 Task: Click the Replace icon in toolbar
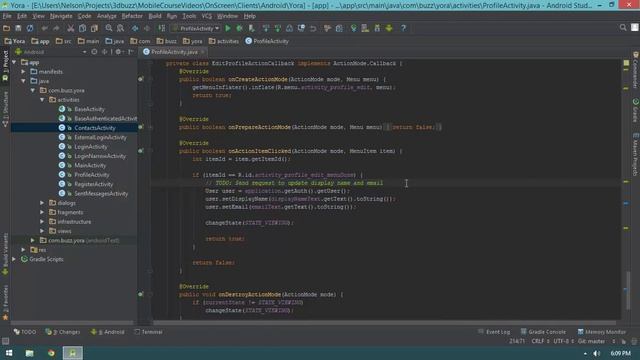pyautogui.click(x=120, y=28)
